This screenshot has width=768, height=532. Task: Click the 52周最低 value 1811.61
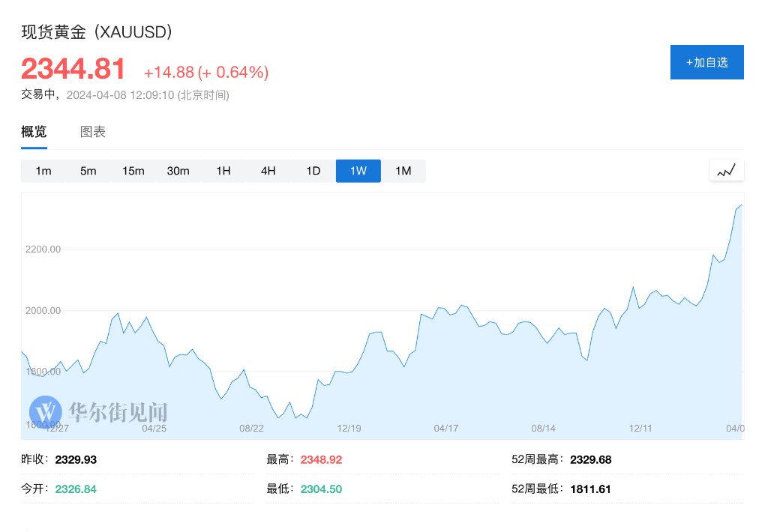[590, 489]
